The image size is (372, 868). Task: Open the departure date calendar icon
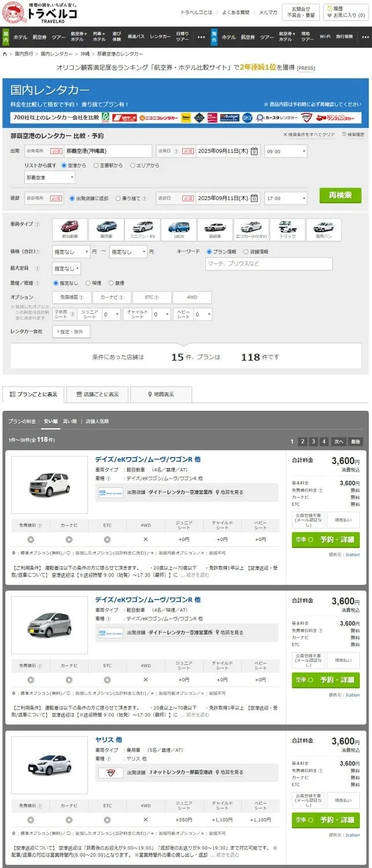pyautogui.click(x=255, y=151)
